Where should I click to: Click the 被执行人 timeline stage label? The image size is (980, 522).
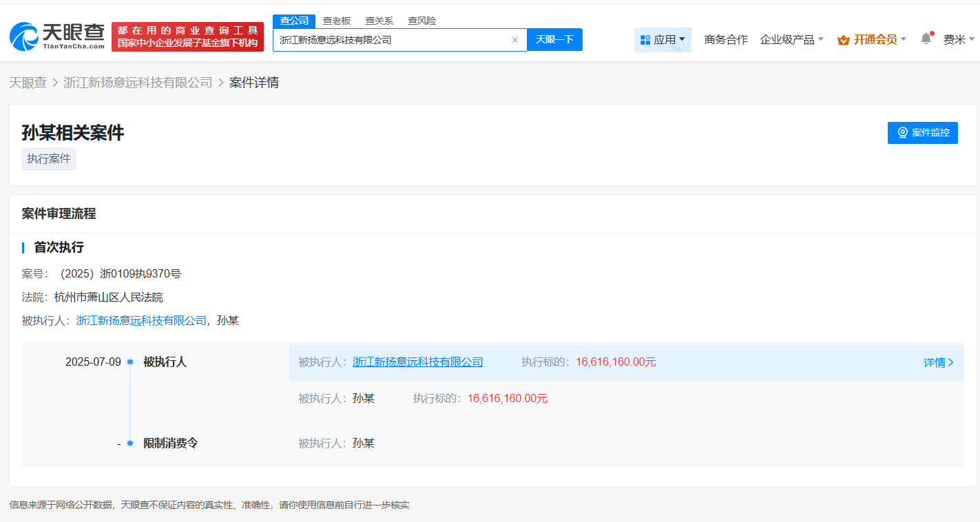point(165,362)
